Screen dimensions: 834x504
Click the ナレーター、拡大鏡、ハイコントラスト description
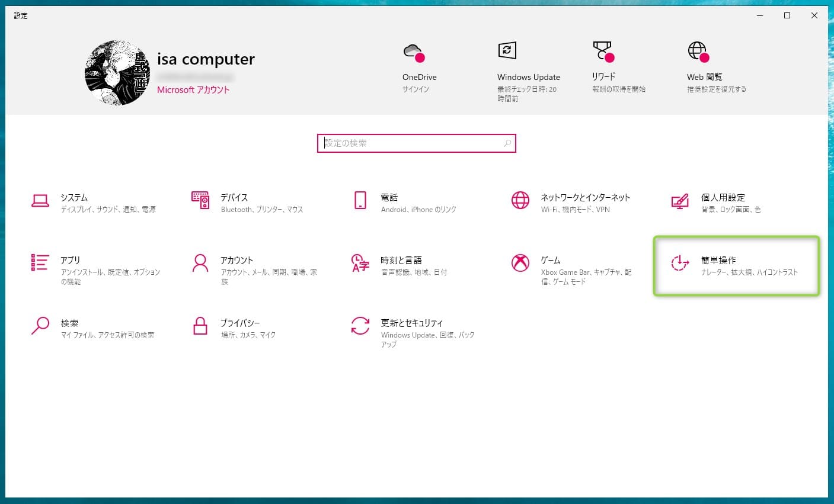coord(749,272)
